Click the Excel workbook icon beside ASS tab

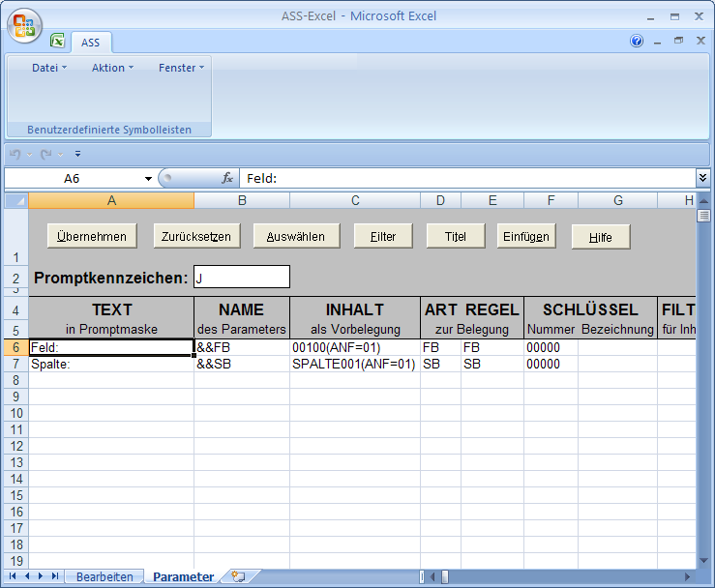(x=58, y=42)
